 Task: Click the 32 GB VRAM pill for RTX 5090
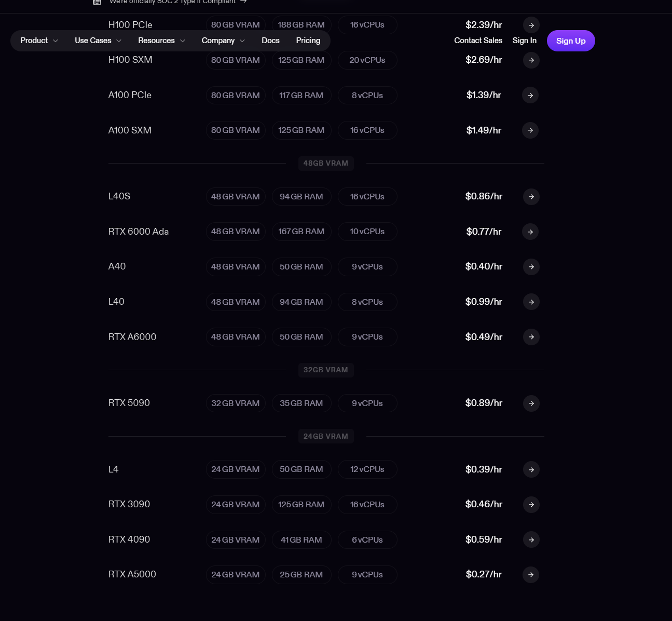pyautogui.click(x=236, y=403)
